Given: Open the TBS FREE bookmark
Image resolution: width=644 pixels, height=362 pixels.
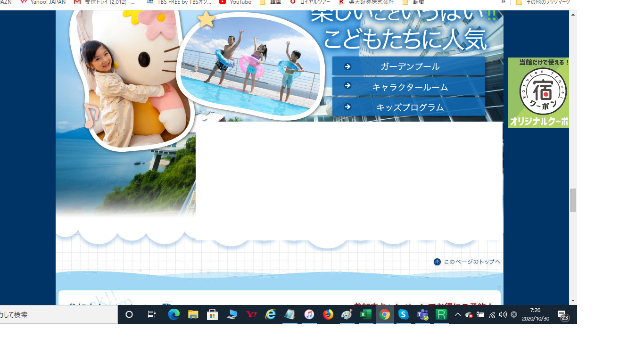Looking at the screenshot, I should click(x=179, y=2).
